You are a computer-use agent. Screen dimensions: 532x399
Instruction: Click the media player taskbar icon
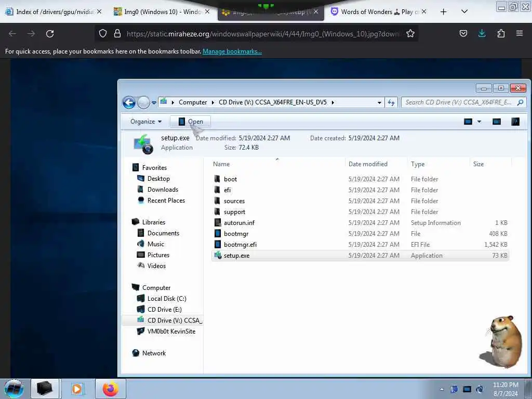coord(77,389)
